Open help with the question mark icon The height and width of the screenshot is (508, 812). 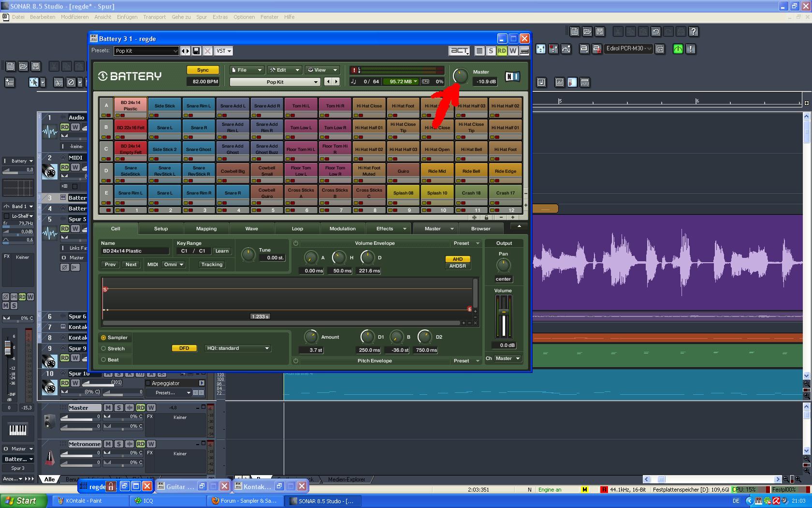694,32
